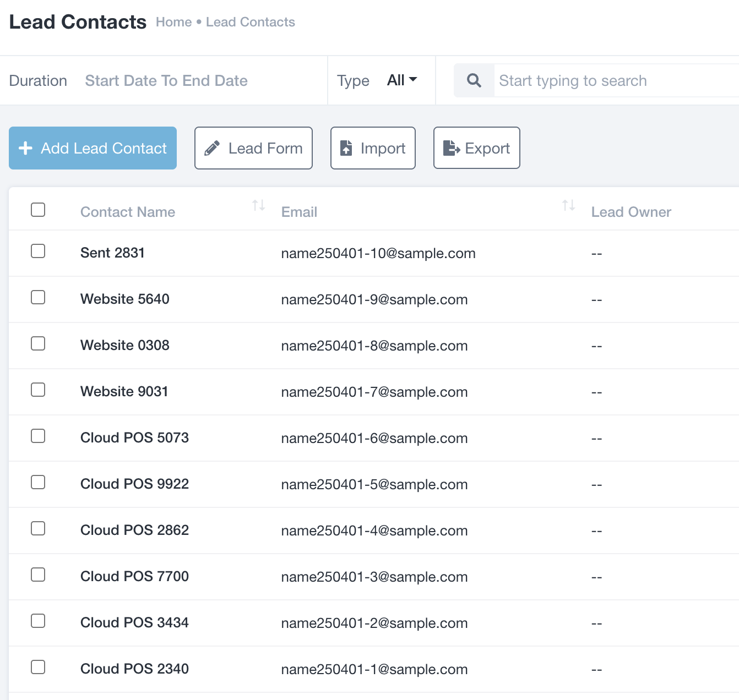Go to Home in the breadcrumb

point(173,22)
